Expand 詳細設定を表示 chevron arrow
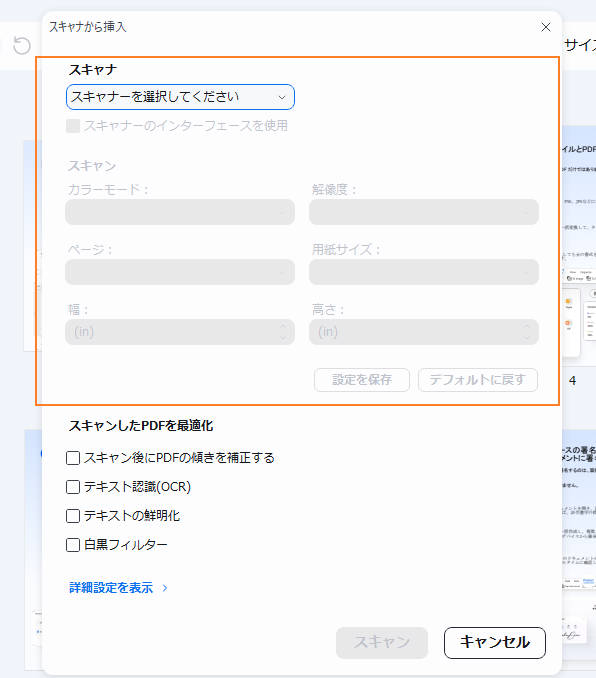Viewport: 596px width, 678px height. click(x=165, y=588)
